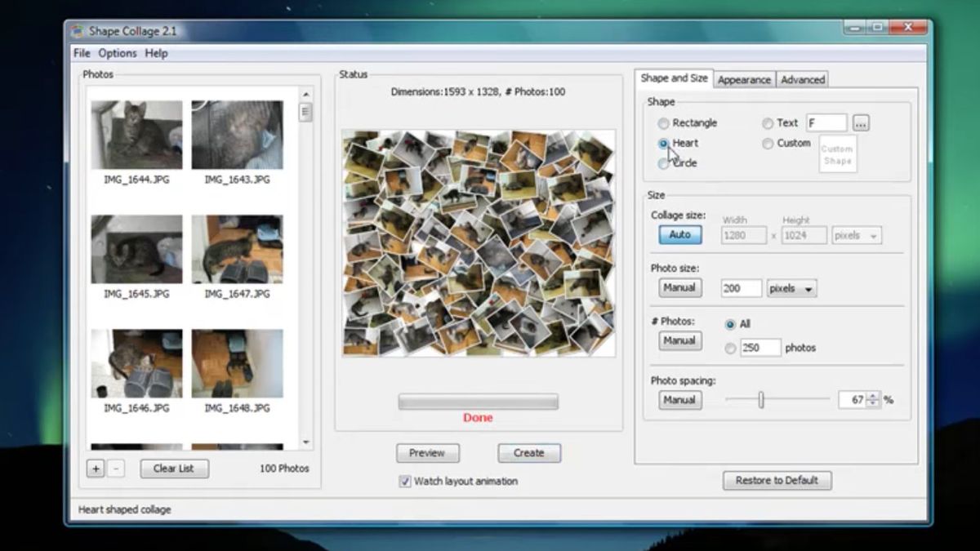The image size is (980, 551).
Task: Open the text shape browse "..." icon
Action: 861,122
